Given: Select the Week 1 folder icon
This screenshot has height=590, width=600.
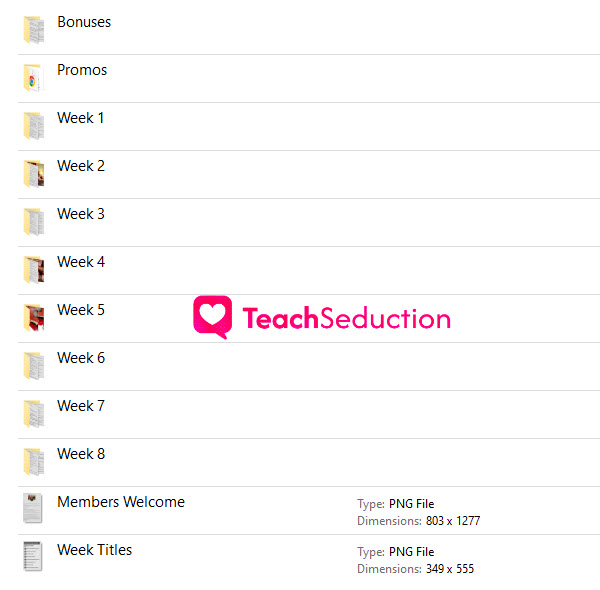Looking at the screenshot, I should 34,125.
